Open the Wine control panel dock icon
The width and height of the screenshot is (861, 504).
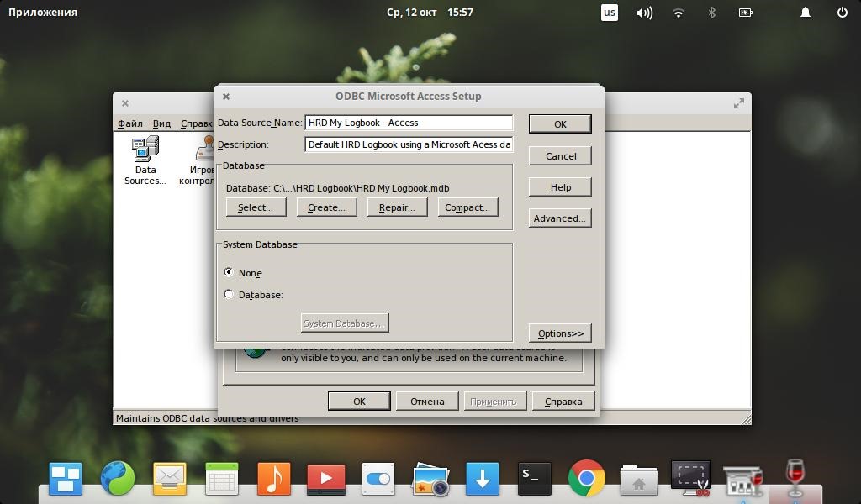[743, 480]
